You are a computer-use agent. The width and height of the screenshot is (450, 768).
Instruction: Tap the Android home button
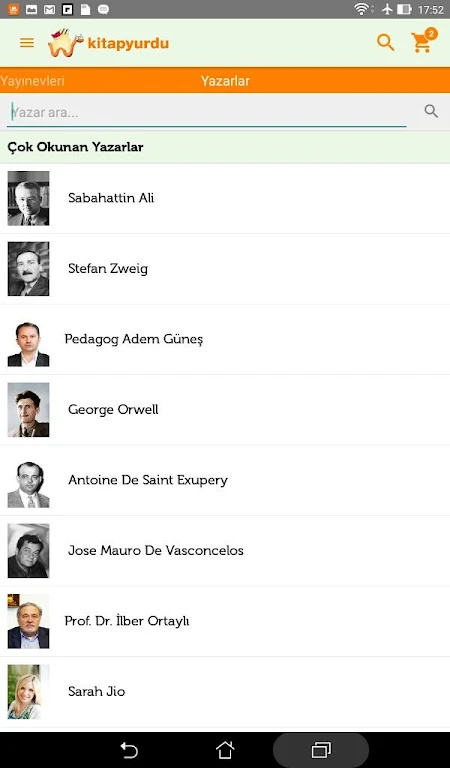(225, 750)
